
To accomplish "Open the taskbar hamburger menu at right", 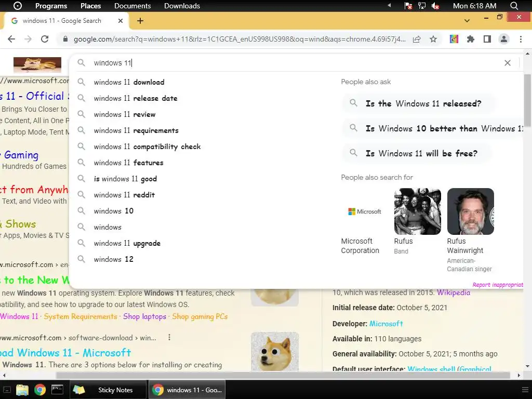I will point(525,390).
